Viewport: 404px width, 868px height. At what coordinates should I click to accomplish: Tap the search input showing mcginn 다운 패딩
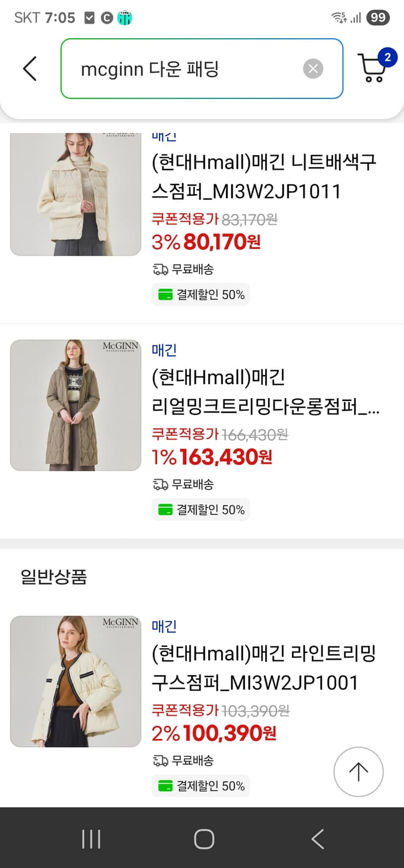pyautogui.click(x=173, y=68)
